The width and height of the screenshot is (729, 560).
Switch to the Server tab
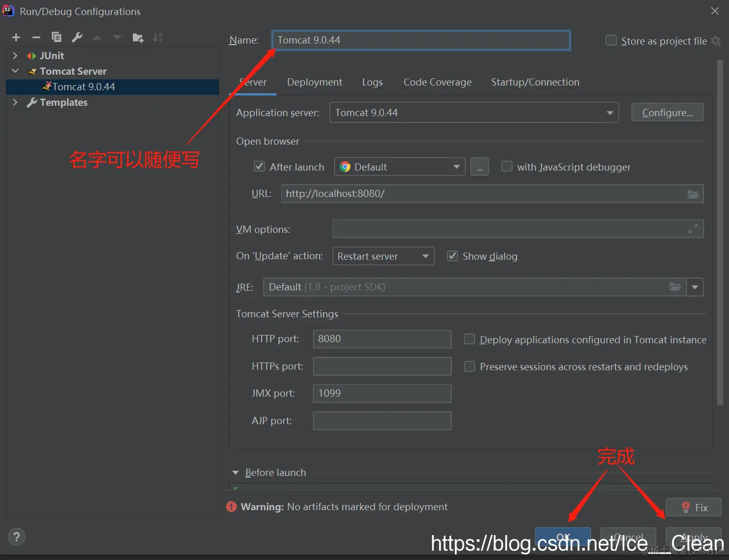click(x=253, y=82)
